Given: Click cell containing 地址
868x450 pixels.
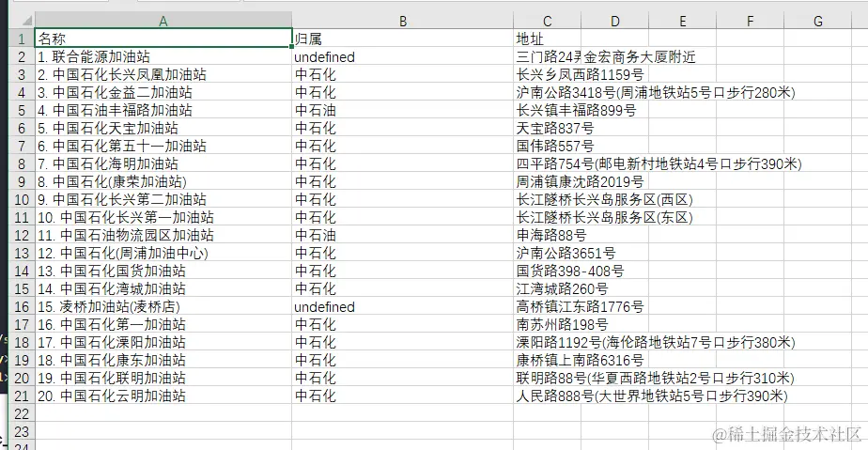Looking at the screenshot, I should click(547, 39).
